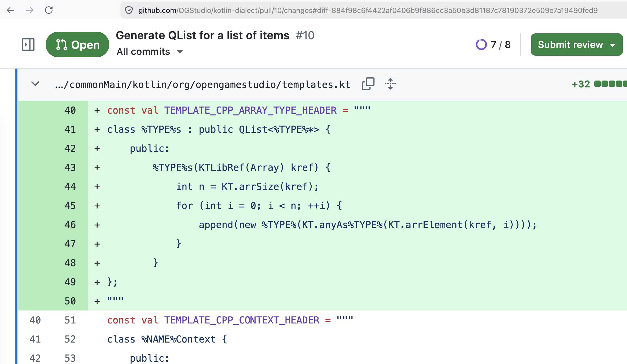Click the #10 pull request number
The image size is (627, 364).
[305, 35]
